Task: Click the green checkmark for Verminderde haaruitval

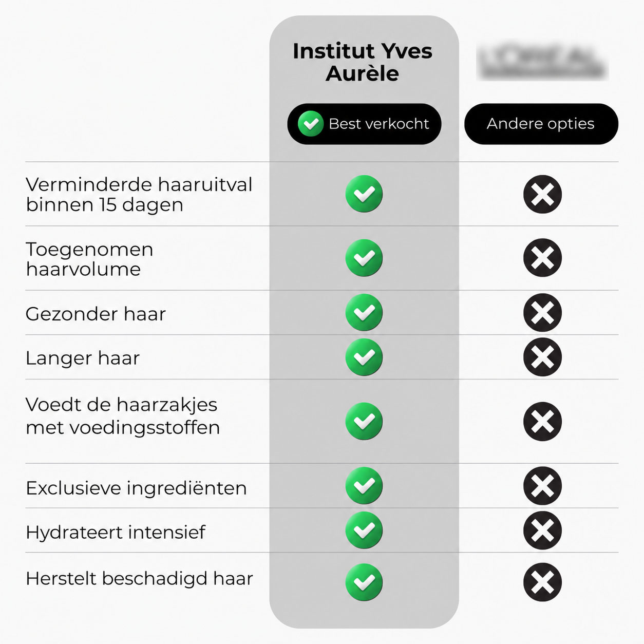Action: [364, 194]
